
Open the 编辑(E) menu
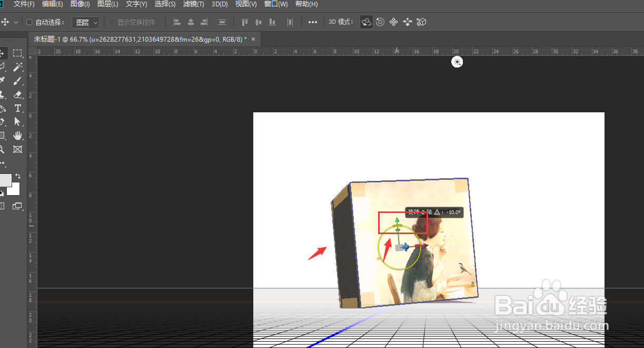52,4
